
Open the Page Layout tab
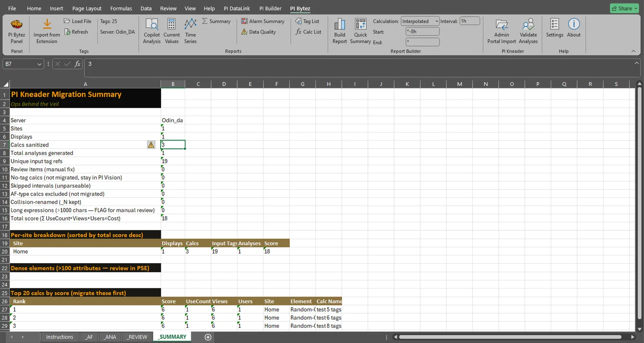click(87, 8)
